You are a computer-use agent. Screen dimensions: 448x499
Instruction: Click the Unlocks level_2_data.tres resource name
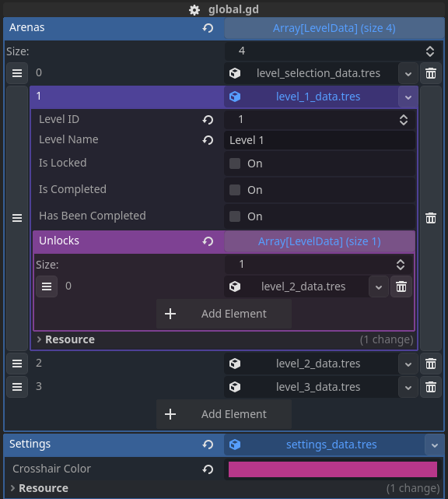(x=303, y=286)
